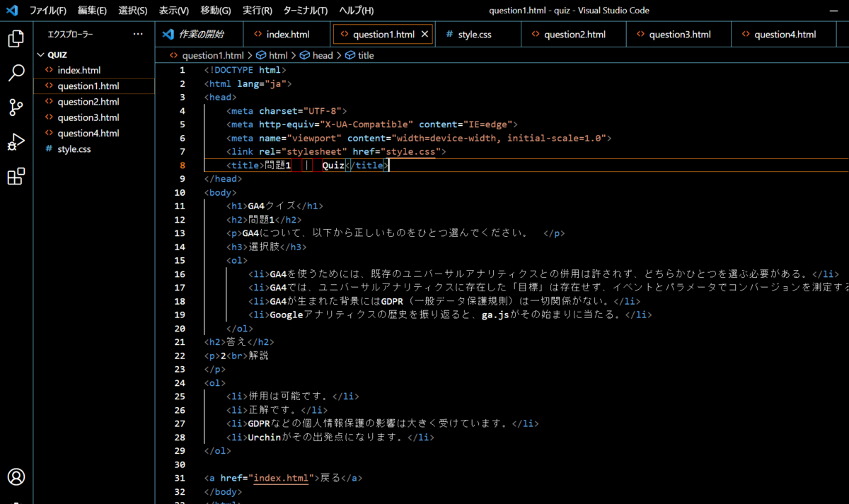Click the h1 GA4クイズ heading line

click(275, 206)
